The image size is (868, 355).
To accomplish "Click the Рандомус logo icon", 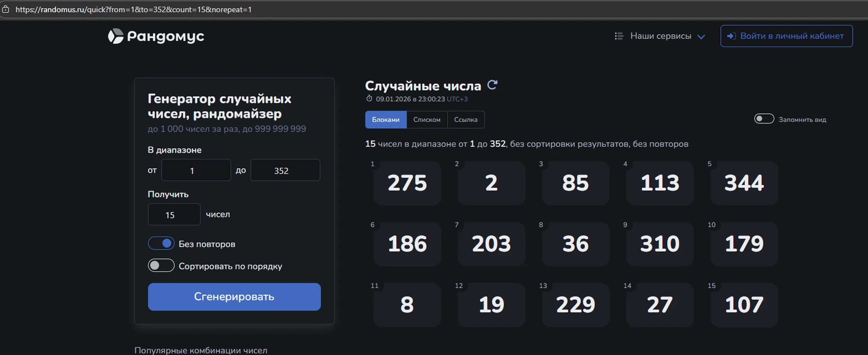I will tap(115, 36).
